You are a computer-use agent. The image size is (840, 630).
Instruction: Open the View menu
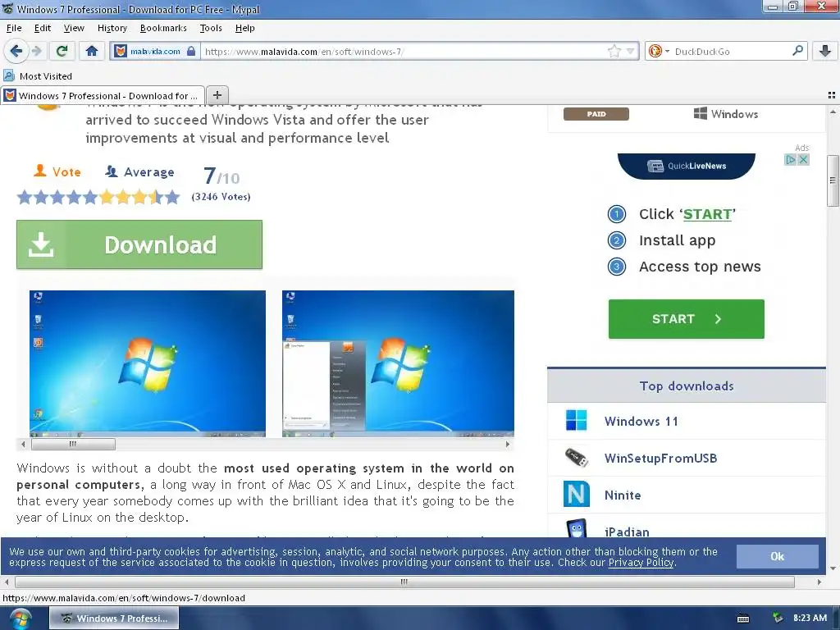coord(74,28)
